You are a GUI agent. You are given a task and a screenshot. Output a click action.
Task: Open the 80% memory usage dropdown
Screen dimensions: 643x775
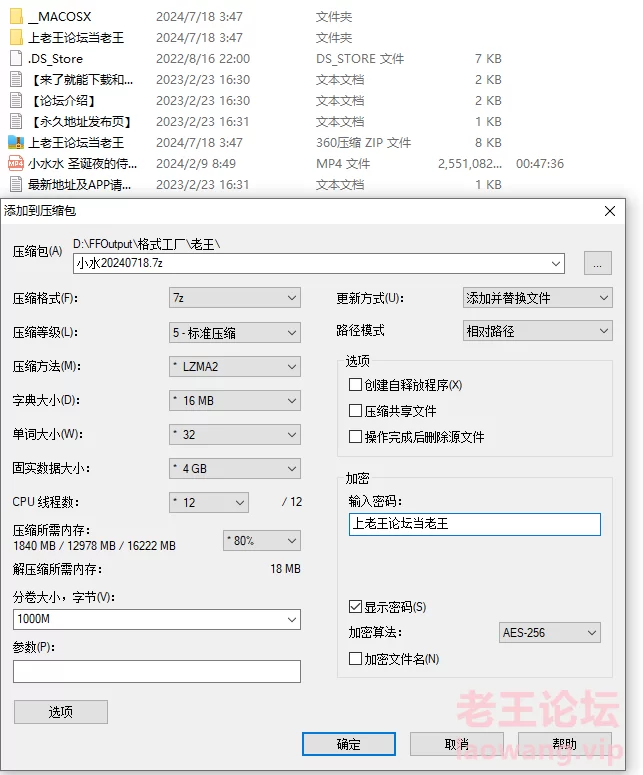pos(262,541)
